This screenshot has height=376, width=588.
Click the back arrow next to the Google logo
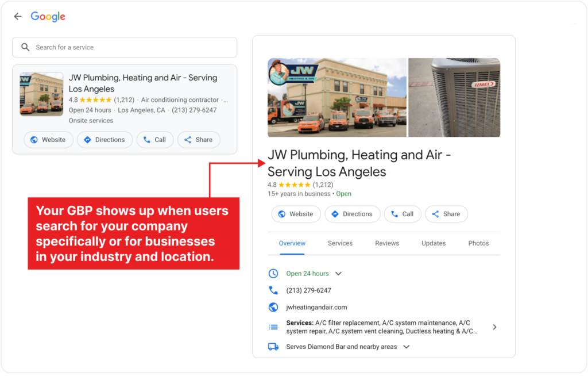point(17,16)
